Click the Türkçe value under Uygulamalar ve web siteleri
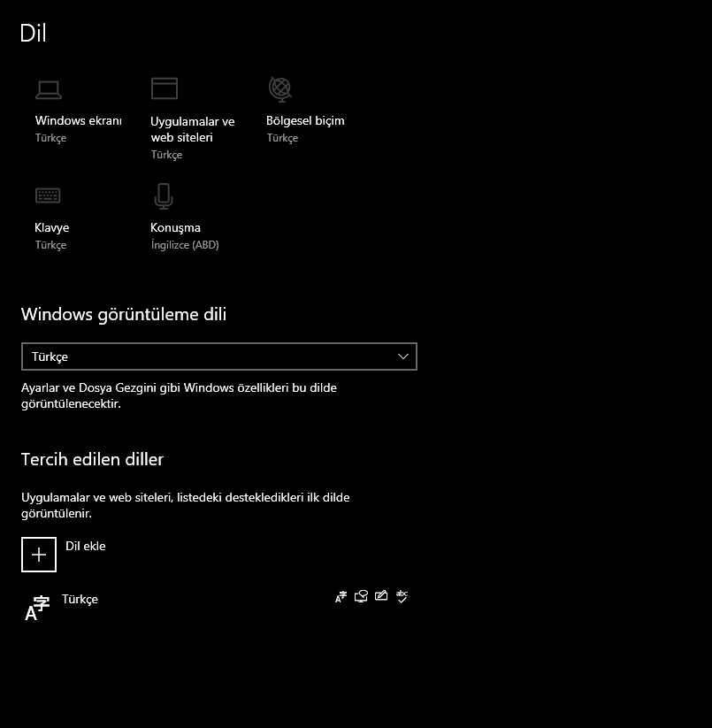 coord(166,155)
